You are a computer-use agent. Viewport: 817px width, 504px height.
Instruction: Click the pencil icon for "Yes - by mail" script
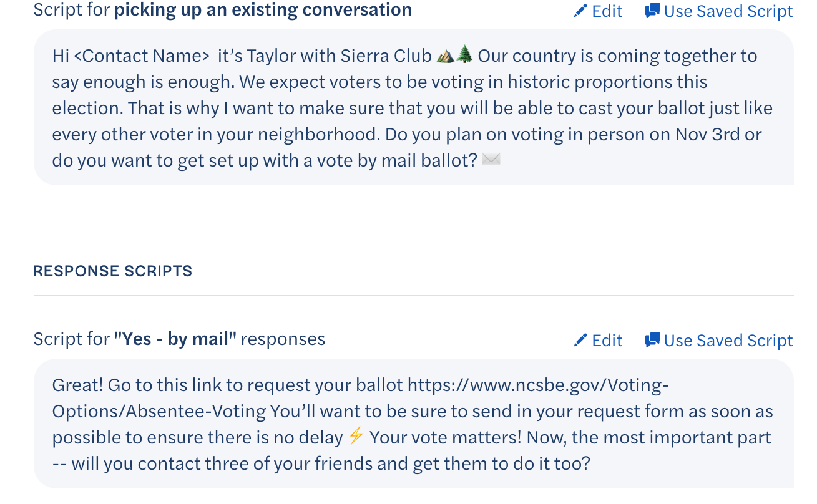[580, 340]
